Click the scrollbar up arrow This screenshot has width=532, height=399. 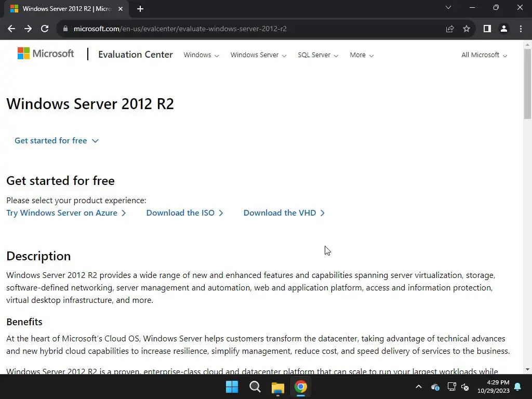coord(527,45)
